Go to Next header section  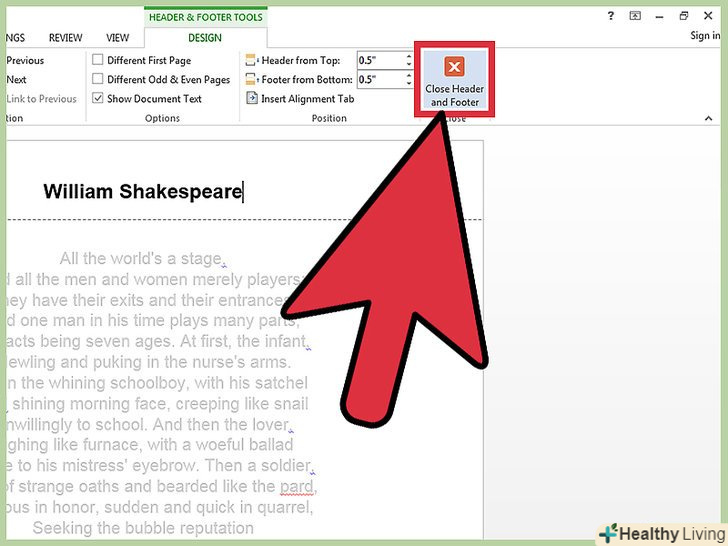16,79
